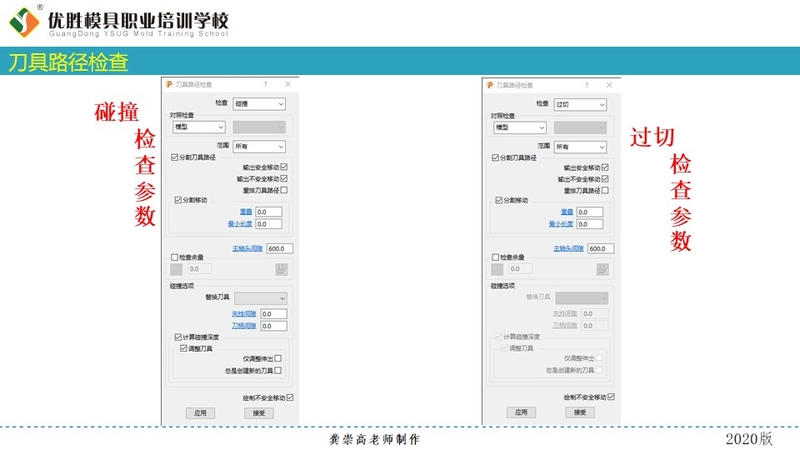Enable 重排刀具路径 checkbox in right dialog

605,190
